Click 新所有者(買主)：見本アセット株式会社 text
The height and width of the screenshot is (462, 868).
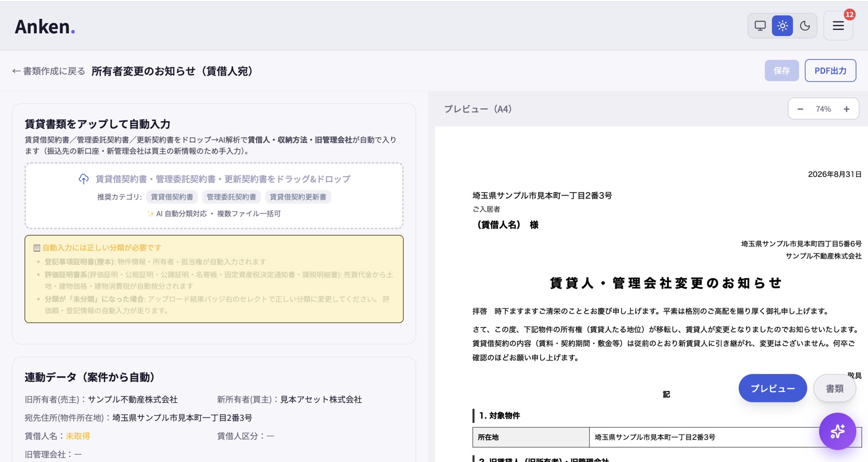(x=289, y=400)
